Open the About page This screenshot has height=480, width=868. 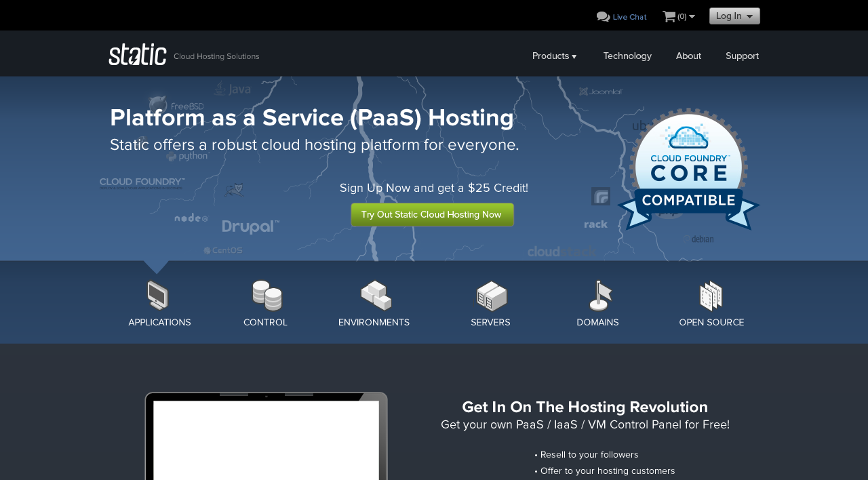coord(688,56)
